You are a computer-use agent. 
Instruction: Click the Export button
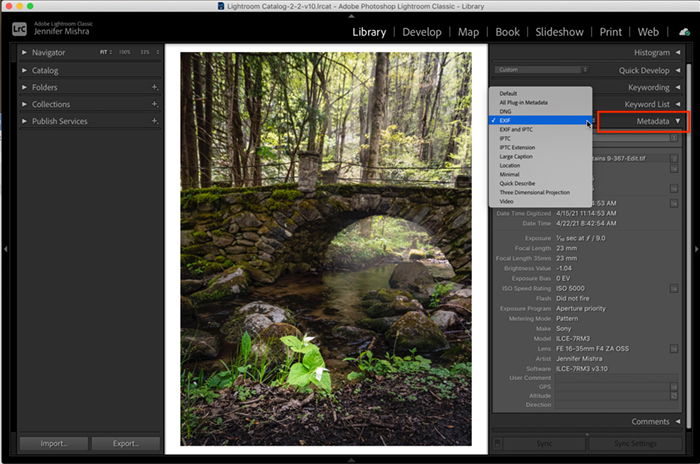(126, 443)
